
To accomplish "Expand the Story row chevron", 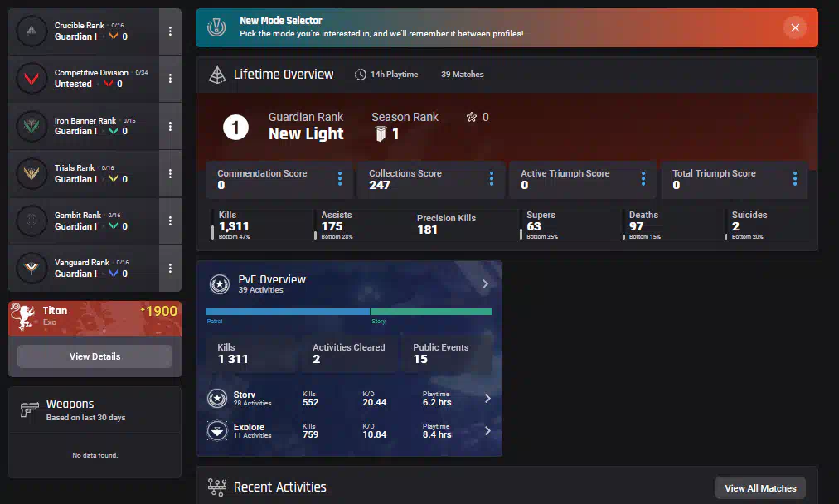I will [x=487, y=399].
